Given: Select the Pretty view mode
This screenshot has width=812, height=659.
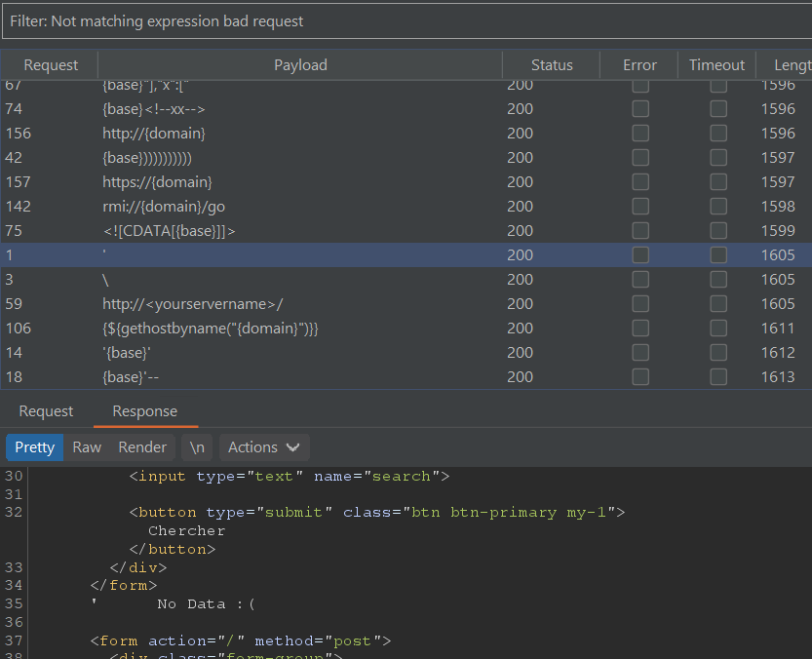Looking at the screenshot, I should pyautogui.click(x=35, y=447).
